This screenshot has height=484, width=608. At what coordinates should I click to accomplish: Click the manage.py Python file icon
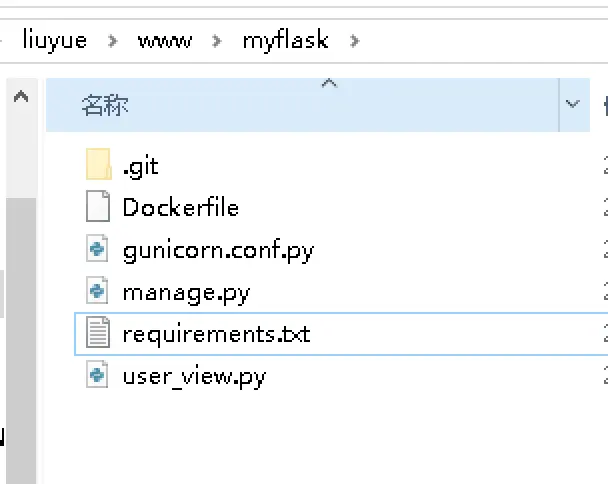tap(98, 292)
